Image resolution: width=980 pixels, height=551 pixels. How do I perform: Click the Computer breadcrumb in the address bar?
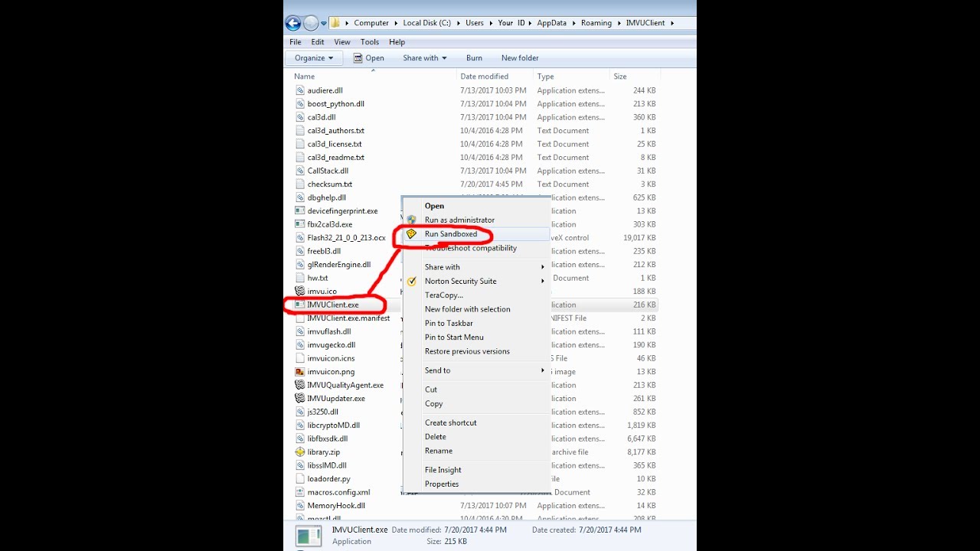pos(371,23)
